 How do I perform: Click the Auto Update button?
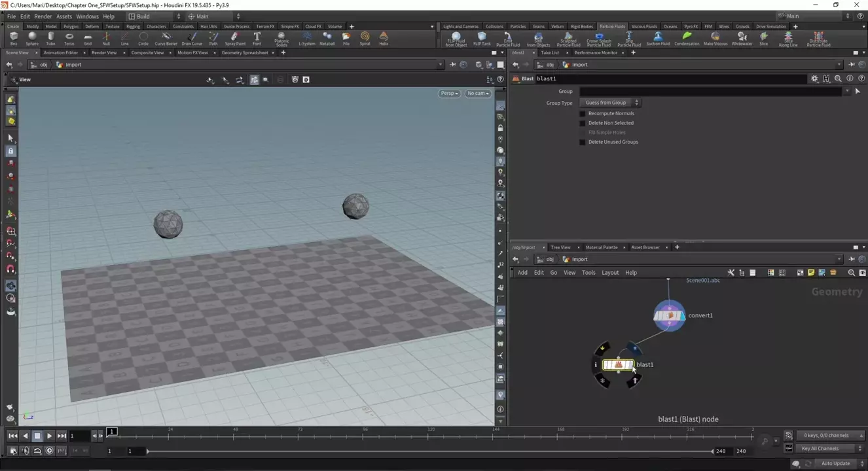tap(835, 464)
